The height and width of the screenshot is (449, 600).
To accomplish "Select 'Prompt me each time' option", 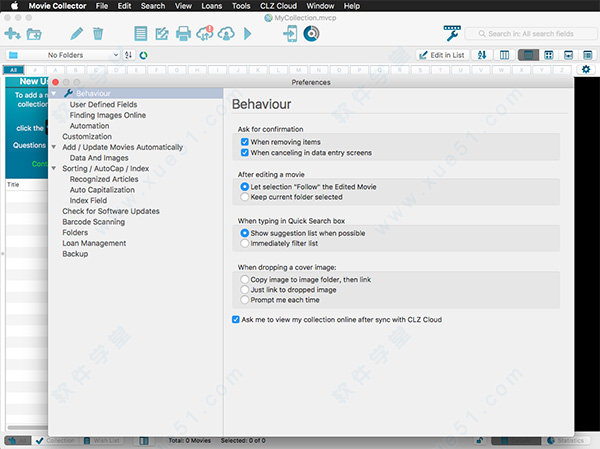I will [245, 300].
